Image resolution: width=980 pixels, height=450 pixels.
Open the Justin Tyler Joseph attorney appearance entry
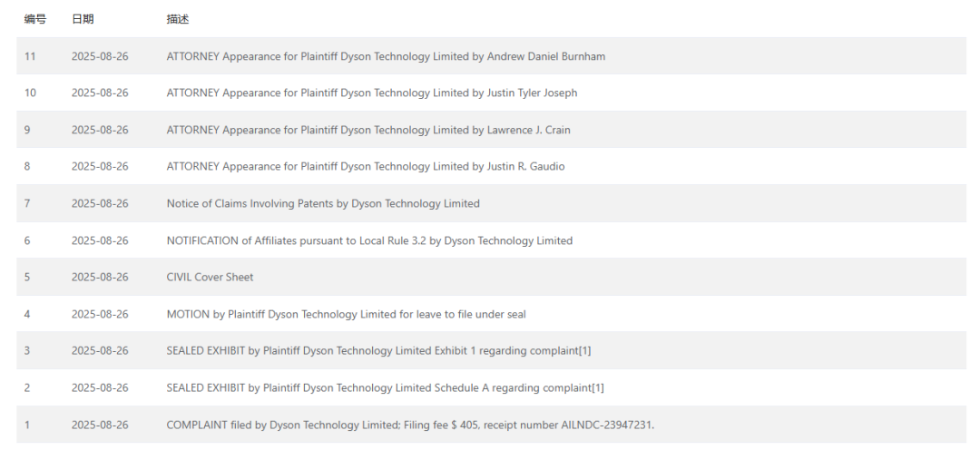pos(371,93)
